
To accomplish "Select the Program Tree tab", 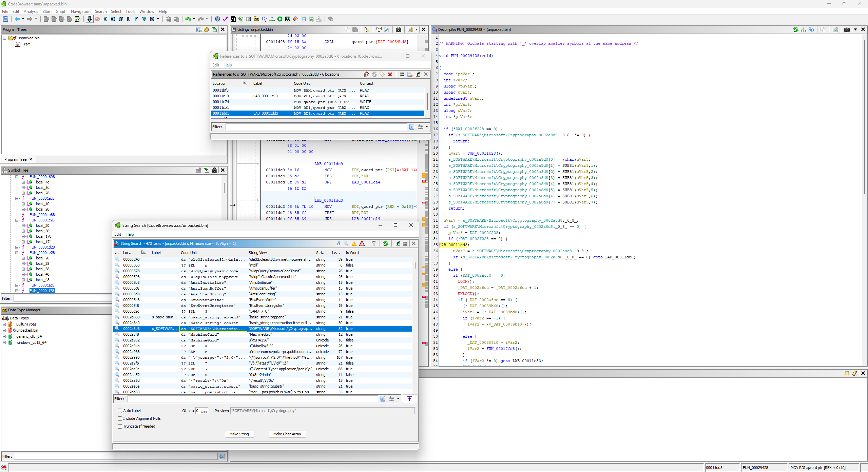I will coord(16,159).
